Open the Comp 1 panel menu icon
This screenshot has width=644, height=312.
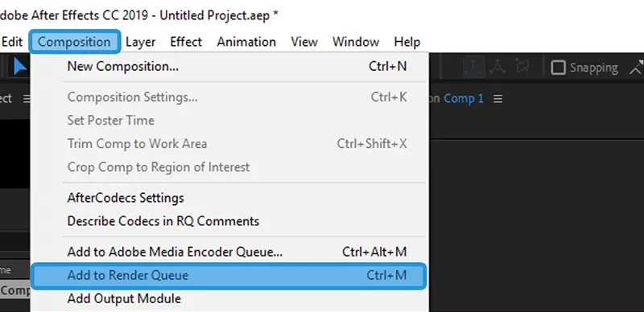pos(497,99)
